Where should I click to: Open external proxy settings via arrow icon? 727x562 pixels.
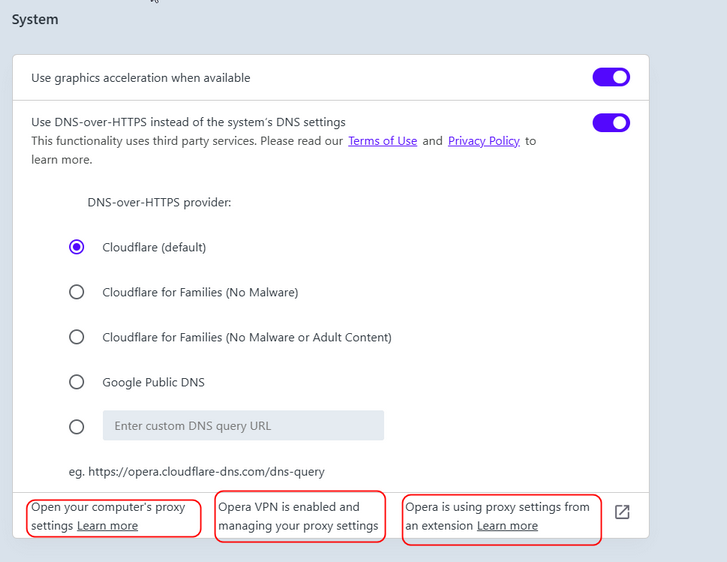pyautogui.click(x=622, y=513)
